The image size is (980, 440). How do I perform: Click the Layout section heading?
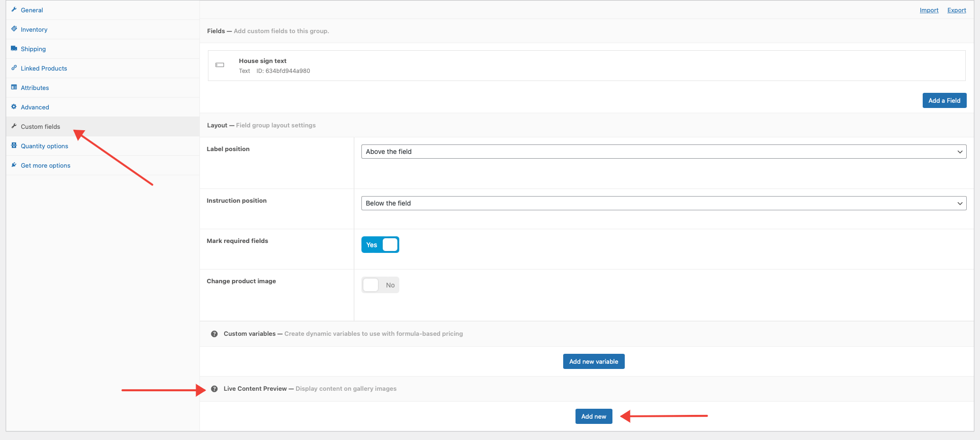(217, 125)
